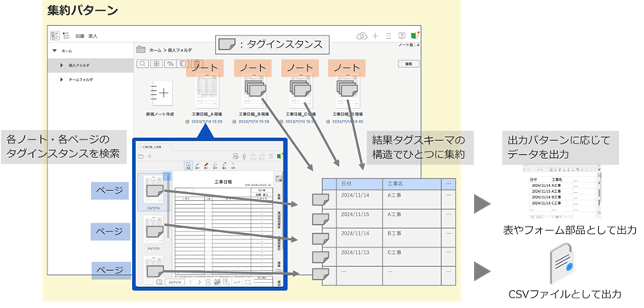Click Undo in the note editor
The width and height of the screenshot is (644, 308).
click(253, 156)
